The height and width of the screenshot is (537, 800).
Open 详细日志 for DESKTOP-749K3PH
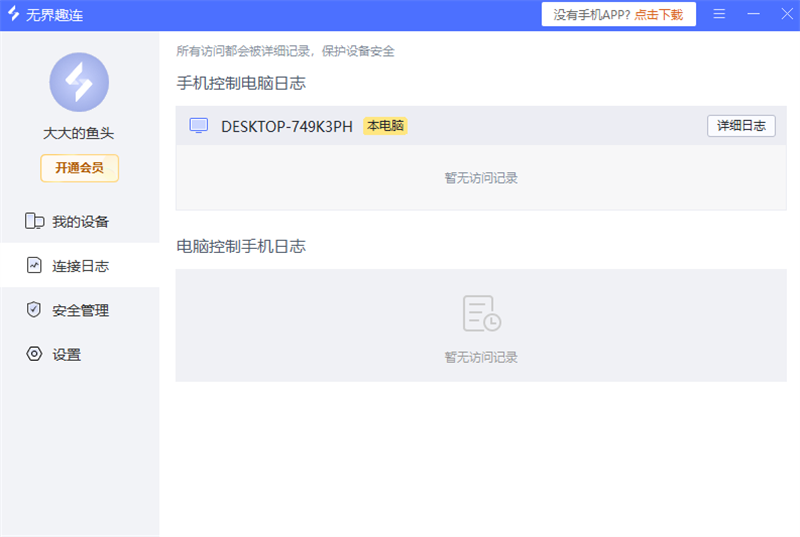point(741,126)
